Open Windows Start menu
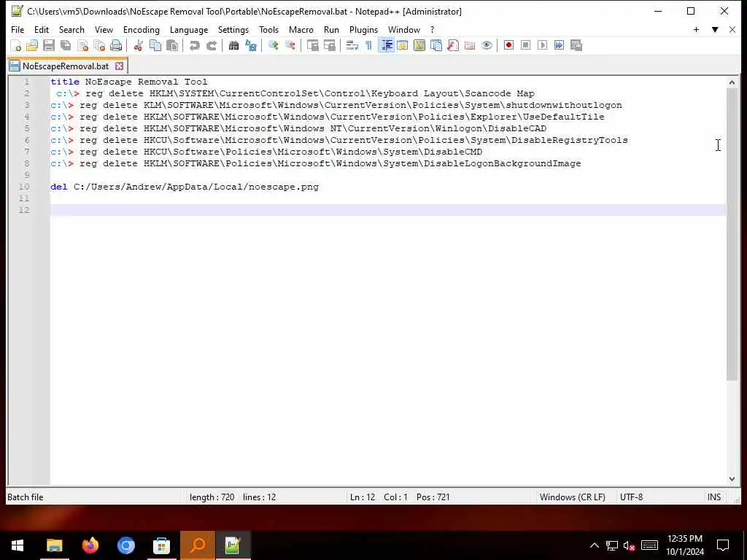747x560 pixels. 18,545
